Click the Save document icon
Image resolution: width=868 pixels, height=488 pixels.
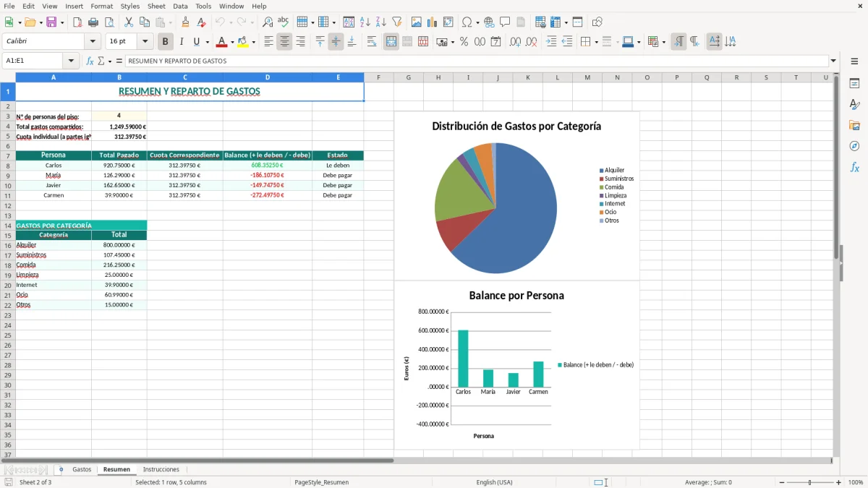[51, 22]
